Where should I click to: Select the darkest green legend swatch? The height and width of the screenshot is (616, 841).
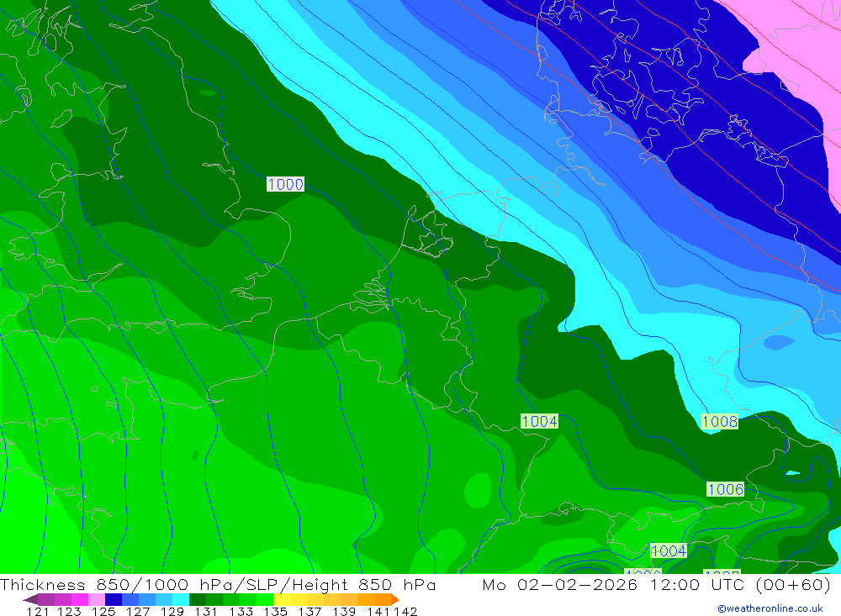[x=198, y=599]
